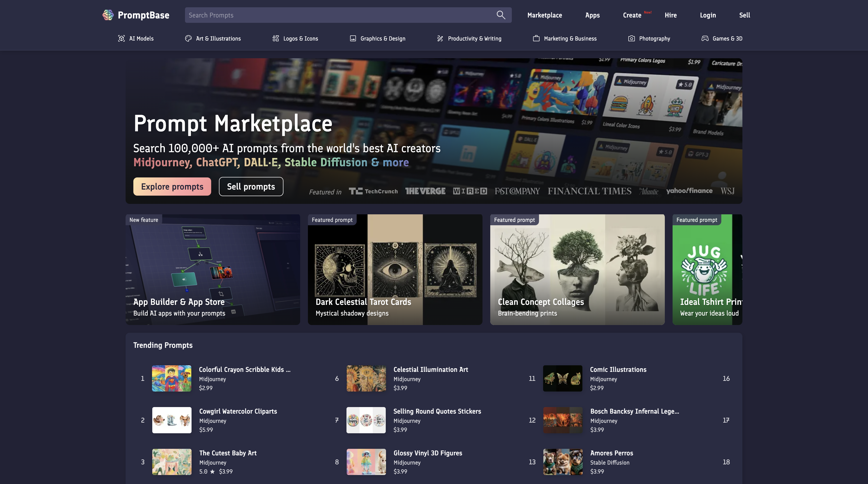Click the magnifying glass search icon
The image size is (868, 484).
[501, 15]
